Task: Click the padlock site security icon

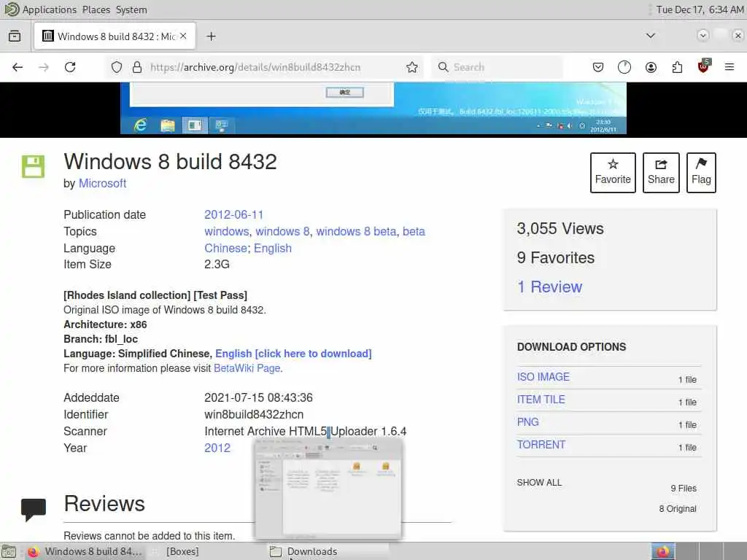Action: (137, 67)
